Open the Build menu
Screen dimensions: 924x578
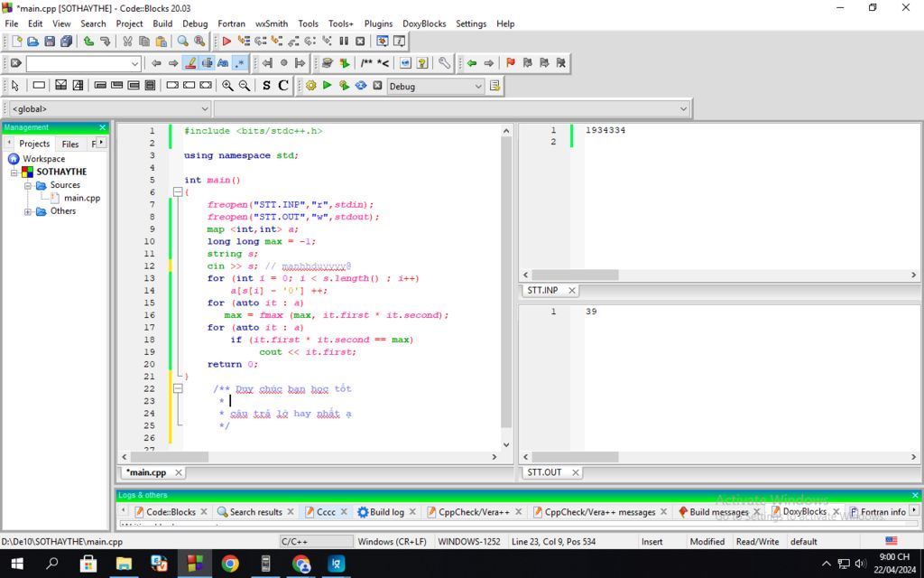[162, 23]
